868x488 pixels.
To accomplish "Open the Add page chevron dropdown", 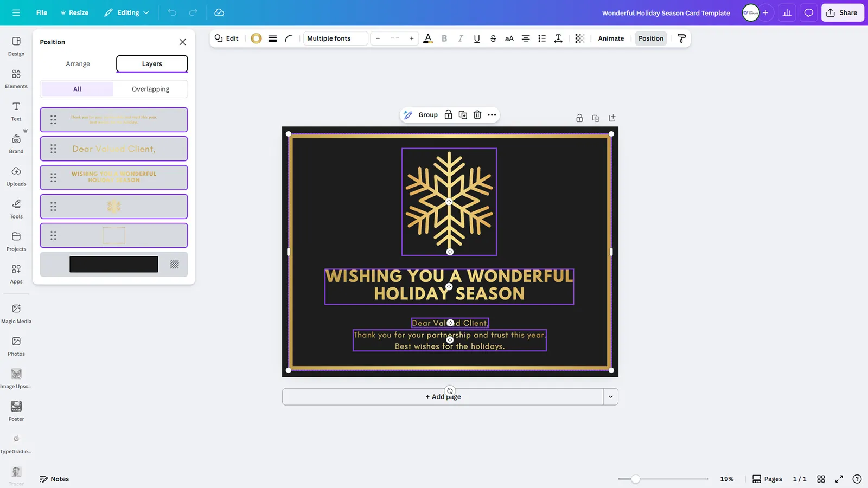I will [x=610, y=396].
